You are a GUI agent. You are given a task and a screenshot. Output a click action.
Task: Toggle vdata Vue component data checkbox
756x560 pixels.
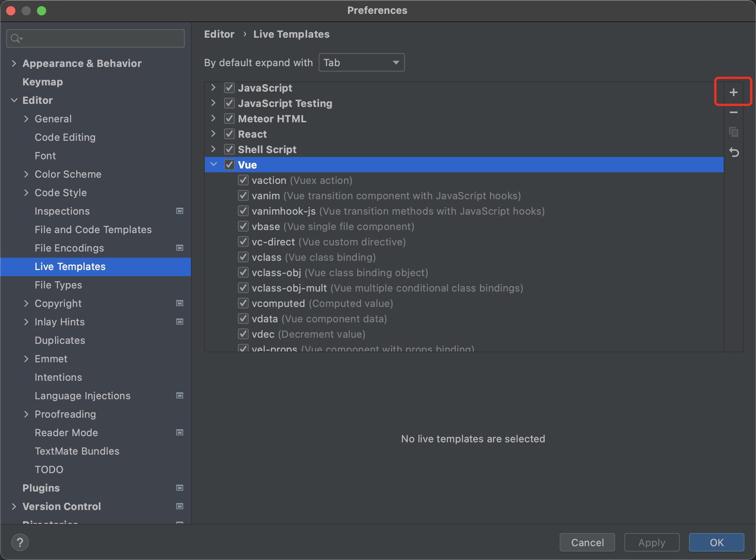tap(243, 319)
